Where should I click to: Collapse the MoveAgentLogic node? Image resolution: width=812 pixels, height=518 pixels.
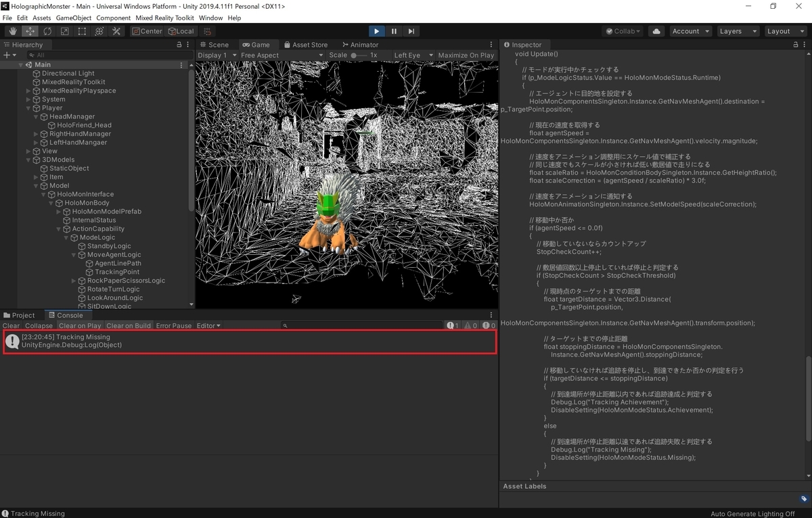(74, 255)
